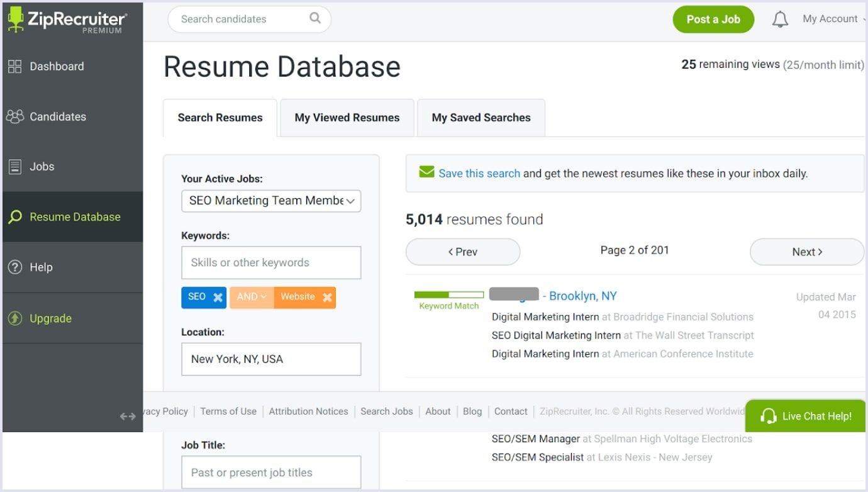The image size is (868, 492).
Task: Click the Help question mark icon
Action: pyautogui.click(x=14, y=267)
